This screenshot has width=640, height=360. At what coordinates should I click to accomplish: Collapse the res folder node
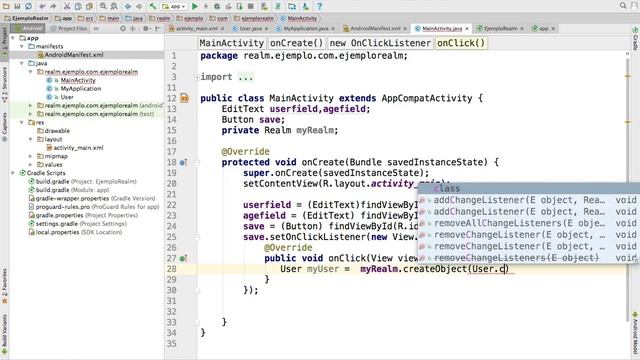point(22,122)
